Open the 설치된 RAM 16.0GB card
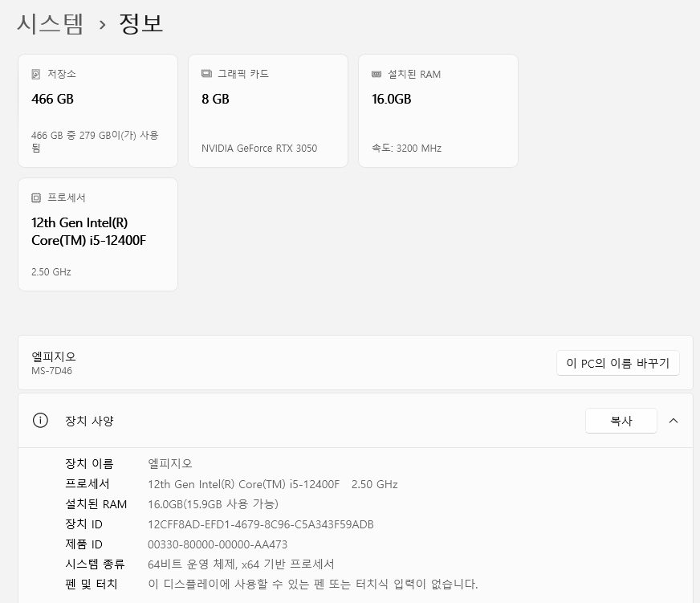The width and height of the screenshot is (700, 603). coord(438,111)
